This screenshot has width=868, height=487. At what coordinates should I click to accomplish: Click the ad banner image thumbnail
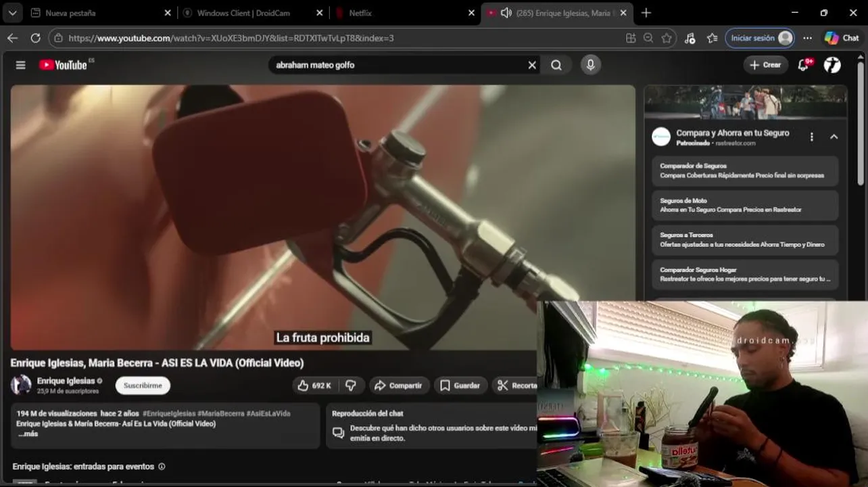coord(745,102)
